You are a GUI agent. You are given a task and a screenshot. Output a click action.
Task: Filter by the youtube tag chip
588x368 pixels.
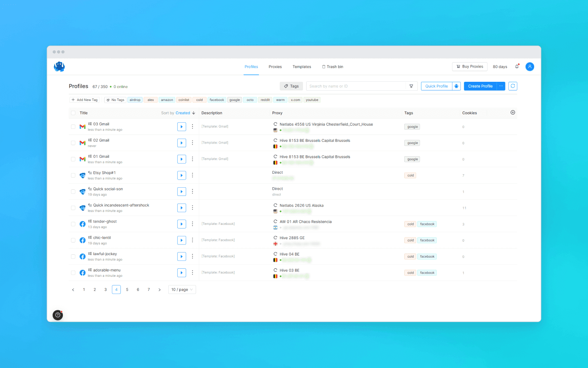pos(312,100)
